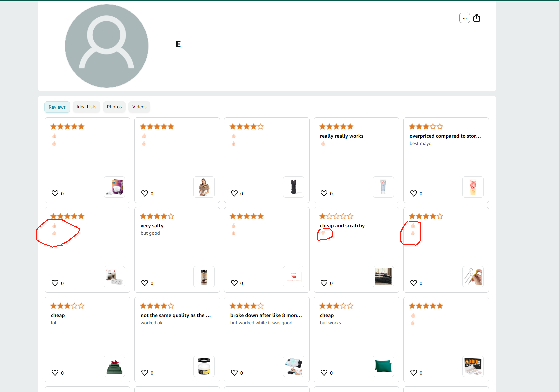Click the three-star rating on mayo review

pos(426,127)
